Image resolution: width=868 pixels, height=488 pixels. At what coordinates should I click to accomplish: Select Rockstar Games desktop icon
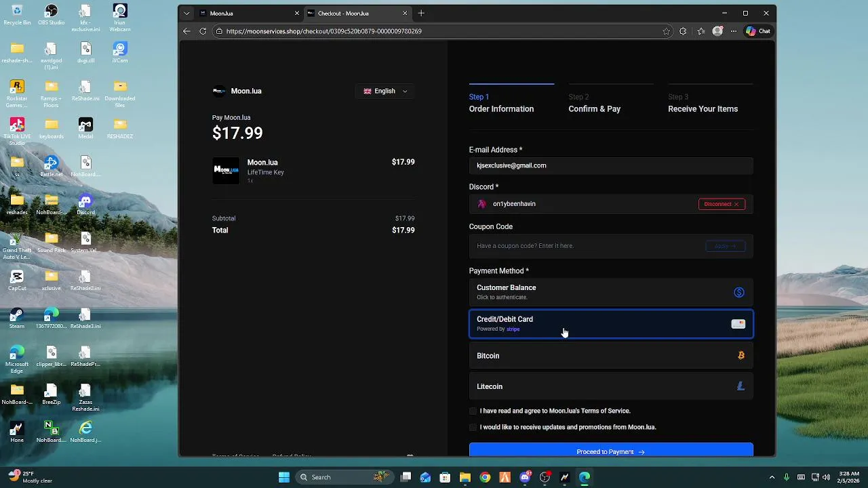click(x=17, y=94)
